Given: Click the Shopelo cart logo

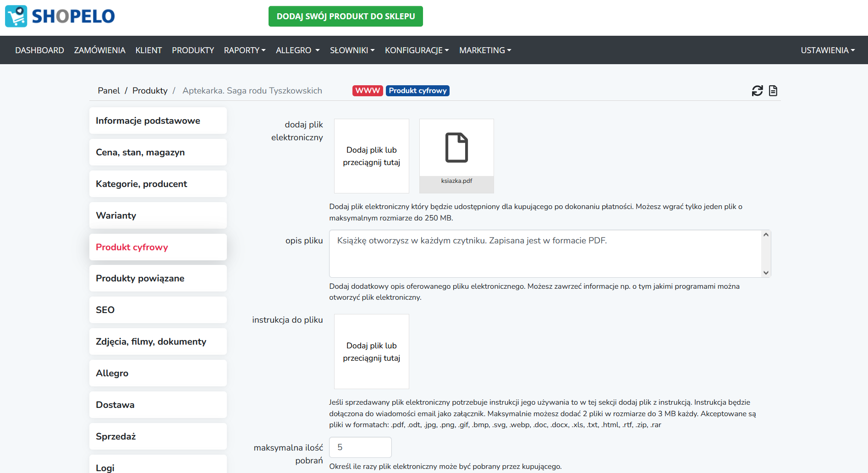Looking at the screenshot, I should [60, 16].
